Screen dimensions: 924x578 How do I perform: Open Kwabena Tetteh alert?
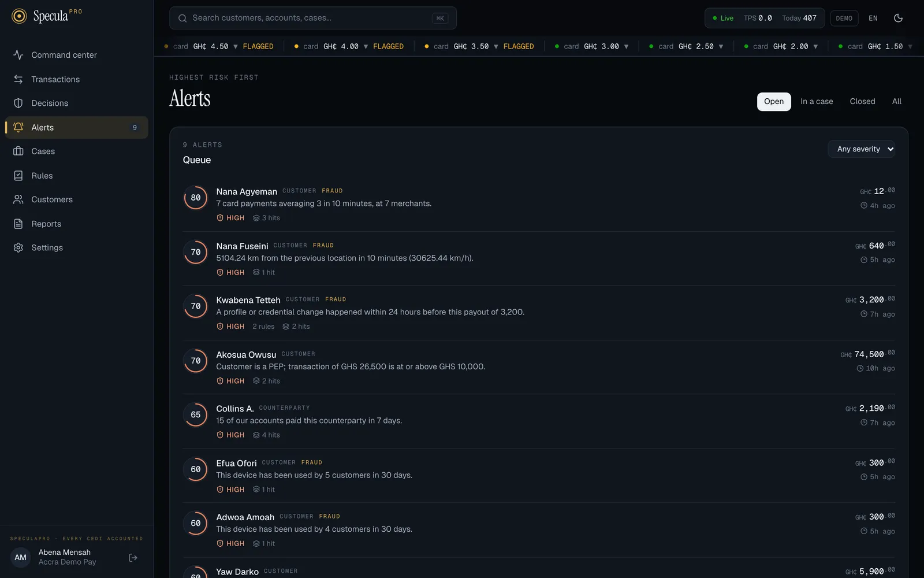click(539, 313)
